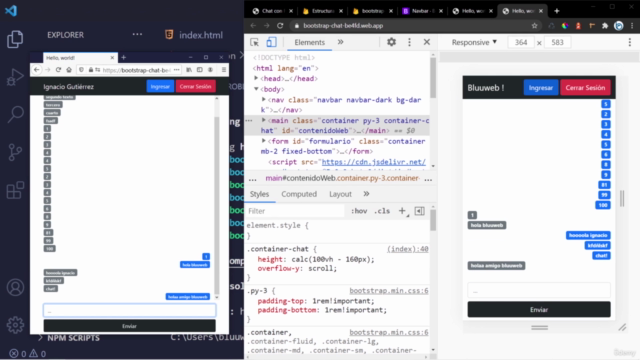640x360 pixels.
Task: Open Source Control view in VS Code
Action: point(15,152)
